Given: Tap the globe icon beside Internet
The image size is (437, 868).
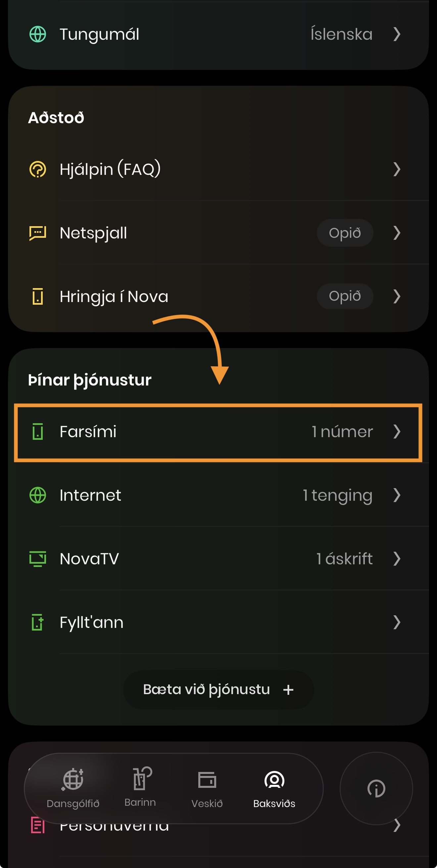Looking at the screenshot, I should coord(38,495).
